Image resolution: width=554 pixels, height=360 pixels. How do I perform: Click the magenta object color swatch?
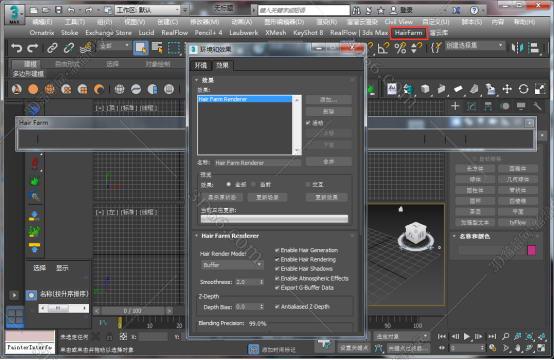532,250
